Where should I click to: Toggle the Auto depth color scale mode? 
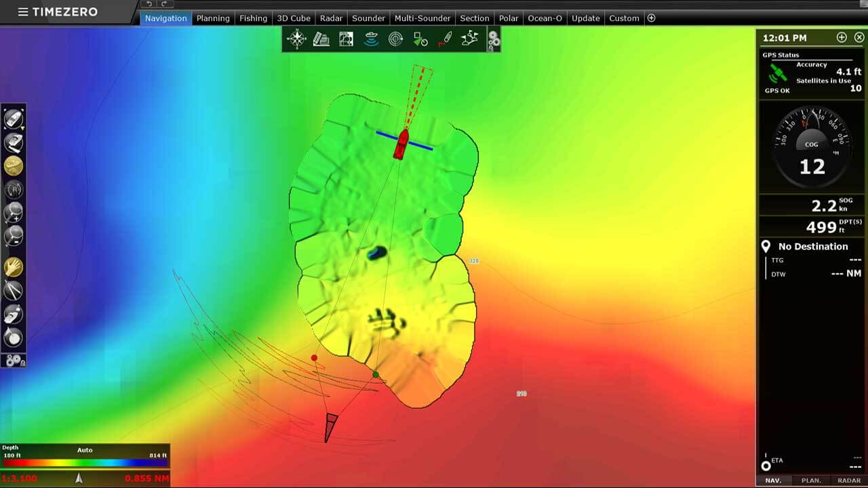(85, 450)
